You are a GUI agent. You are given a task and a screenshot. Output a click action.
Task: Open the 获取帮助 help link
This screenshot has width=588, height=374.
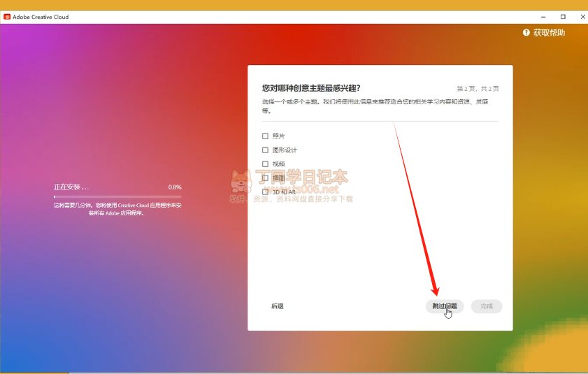[544, 33]
